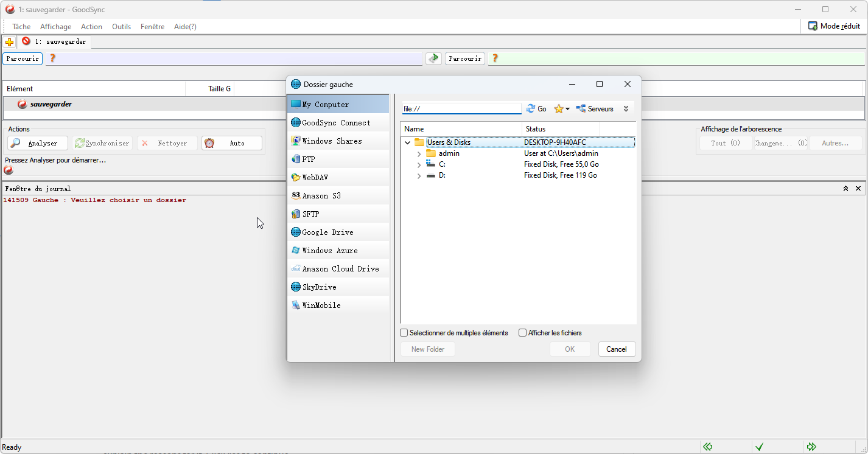Tick the Afficher les fichiers checkbox
The width and height of the screenshot is (868, 454).
(x=522, y=333)
